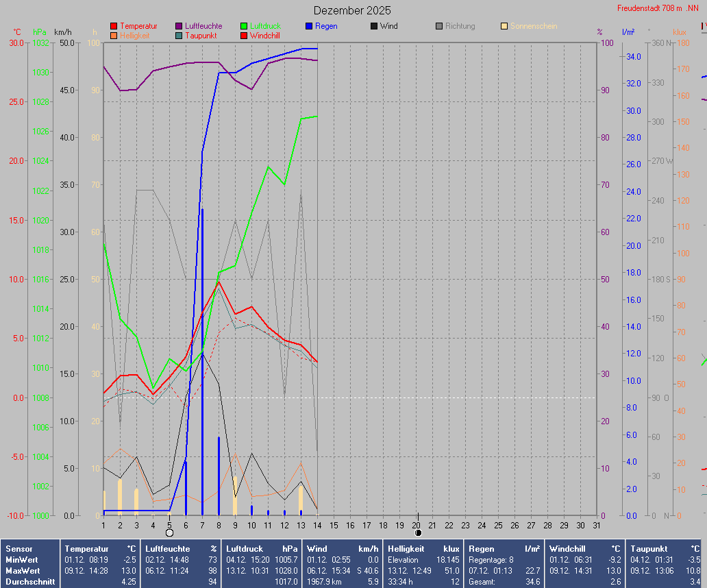Click the gray Richtung legend square
The image size is (707, 588).
(x=439, y=26)
